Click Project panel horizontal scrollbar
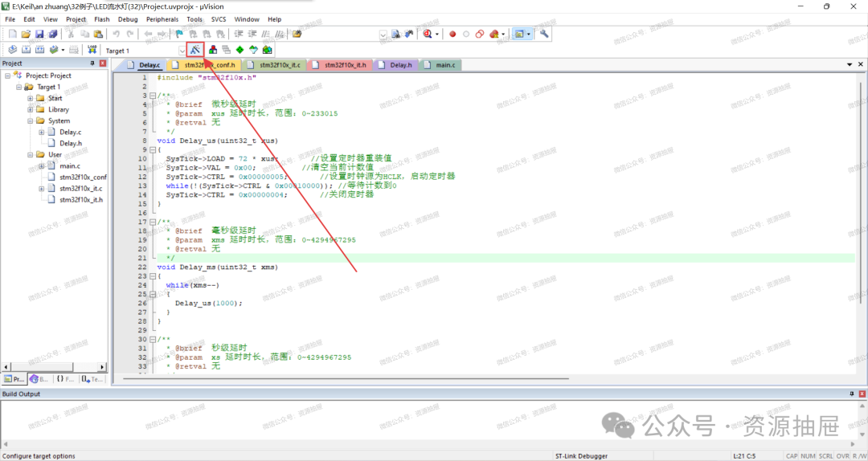The image size is (868, 461). click(55, 366)
